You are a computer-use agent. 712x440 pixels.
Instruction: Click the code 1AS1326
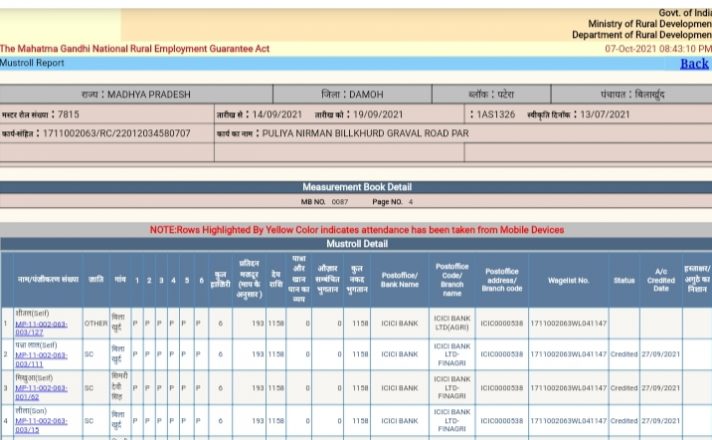(x=496, y=114)
